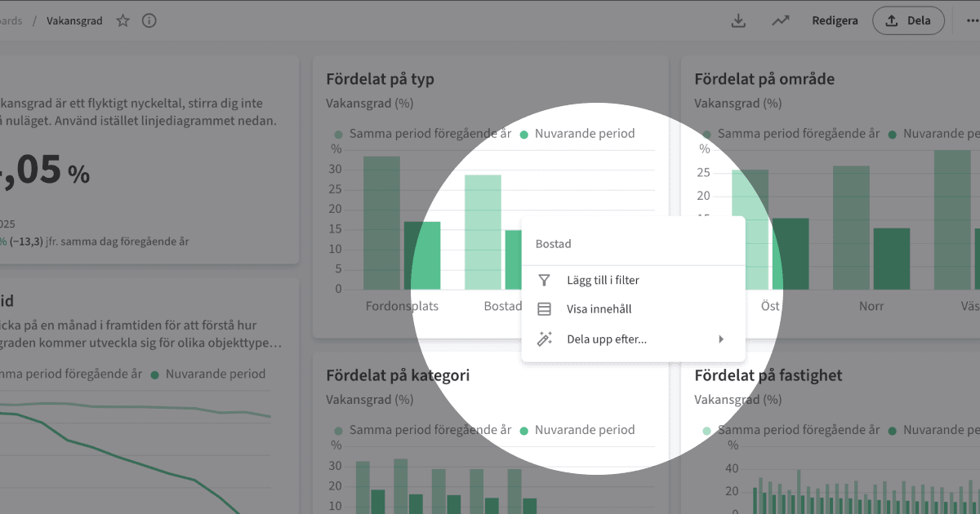Image resolution: width=980 pixels, height=514 pixels.
Task: Click the upload icon inside the Dela button
Action: 892,20
